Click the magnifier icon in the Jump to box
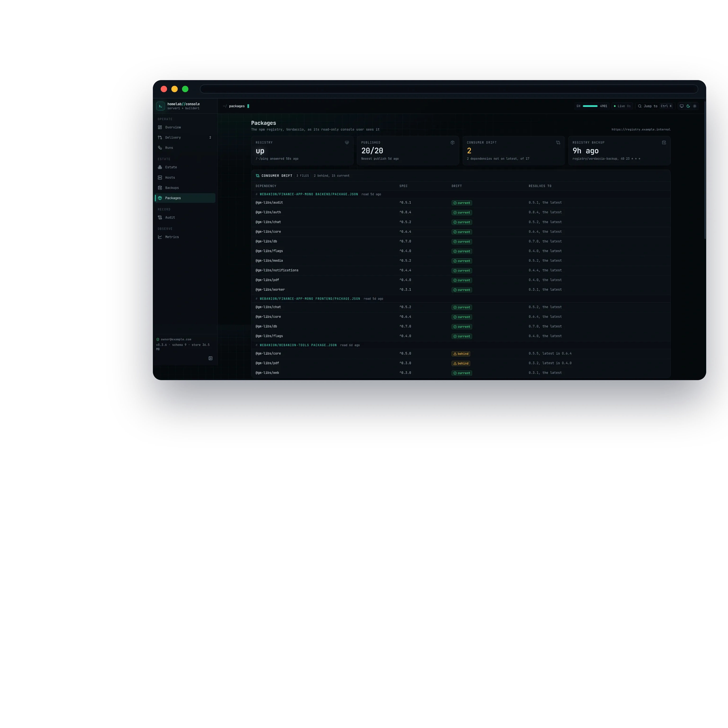This screenshot has width=728, height=728. click(x=639, y=106)
